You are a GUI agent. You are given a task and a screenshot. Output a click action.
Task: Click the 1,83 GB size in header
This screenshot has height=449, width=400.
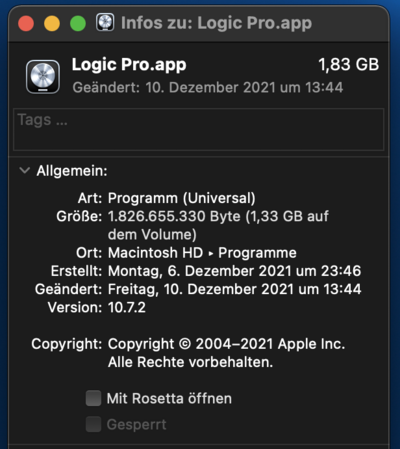(349, 65)
